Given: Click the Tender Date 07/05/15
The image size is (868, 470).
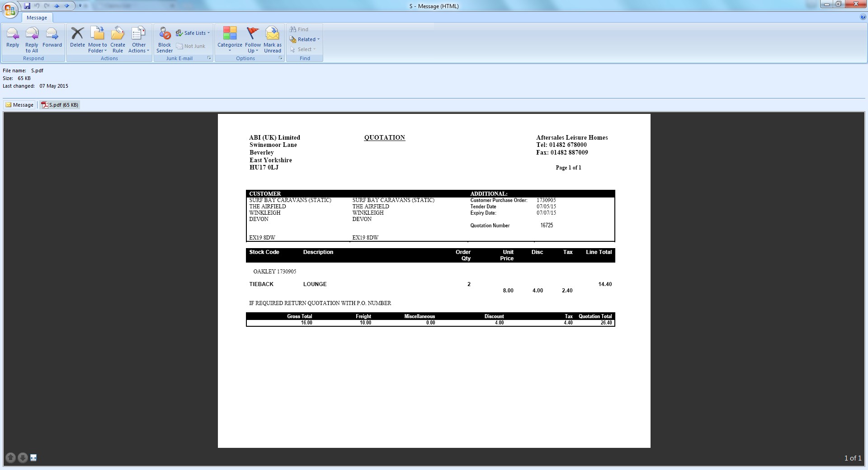Looking at the screenshot, I should point(546,207).
